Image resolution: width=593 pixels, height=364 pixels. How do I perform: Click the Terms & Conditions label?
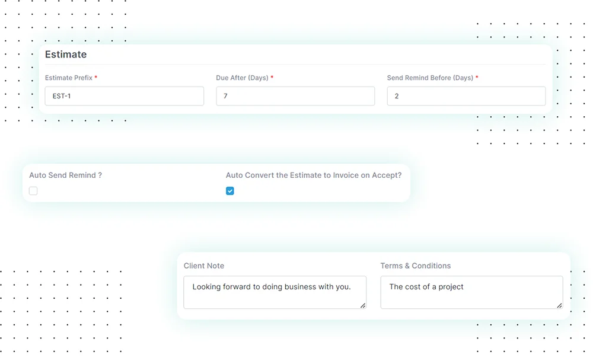point(415,266)
